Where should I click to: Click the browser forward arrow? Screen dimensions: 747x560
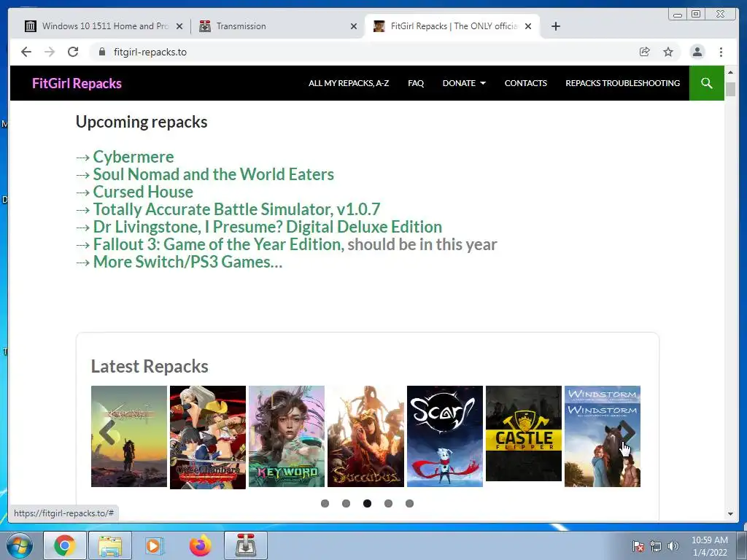[x=50, y=52]
